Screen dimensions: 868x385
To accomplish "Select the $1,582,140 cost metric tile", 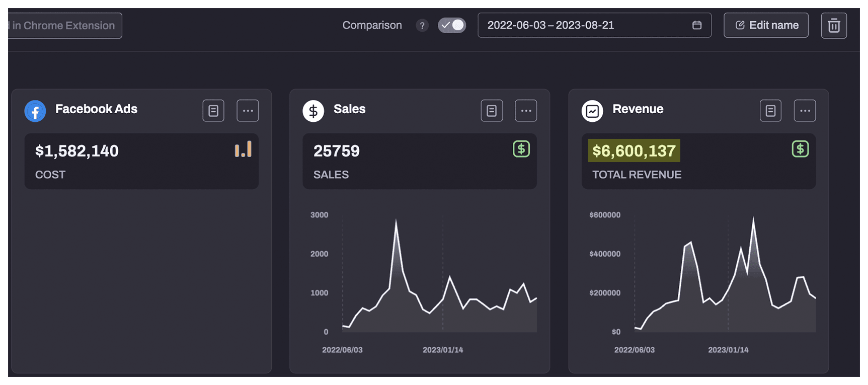I will click(x=141, y=161).
